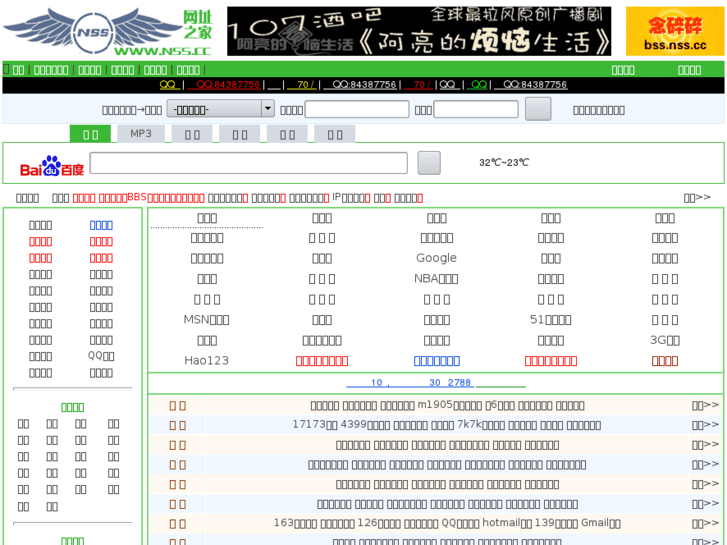Open the MSN site link

pyautogui.click(x=206, y=320)
